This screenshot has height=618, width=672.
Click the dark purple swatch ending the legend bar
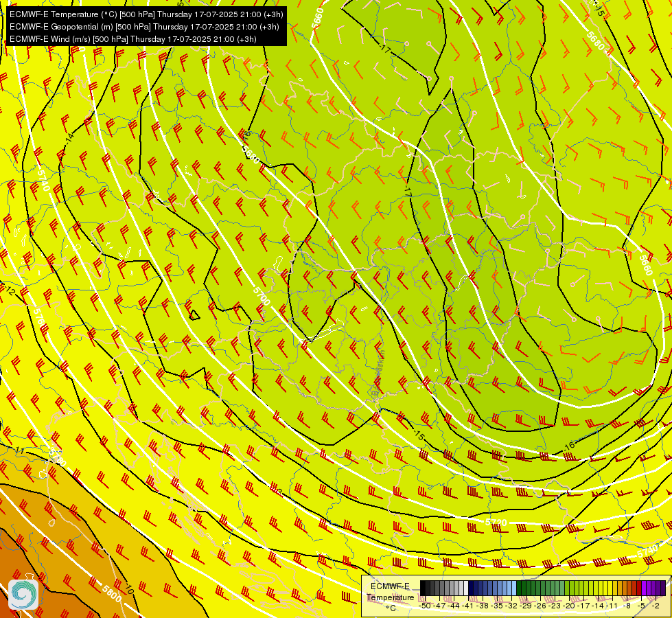[x=664, y=588]
